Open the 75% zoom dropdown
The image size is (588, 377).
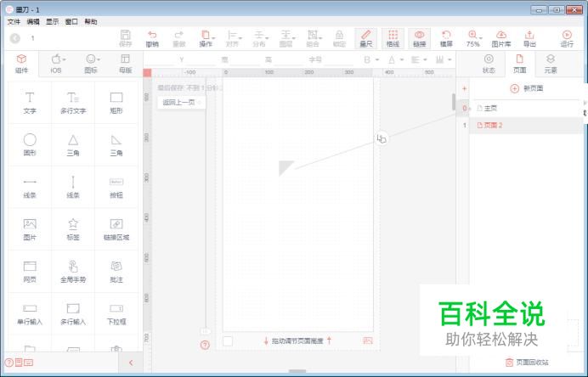pyautogui.click(x=473, y=38)
